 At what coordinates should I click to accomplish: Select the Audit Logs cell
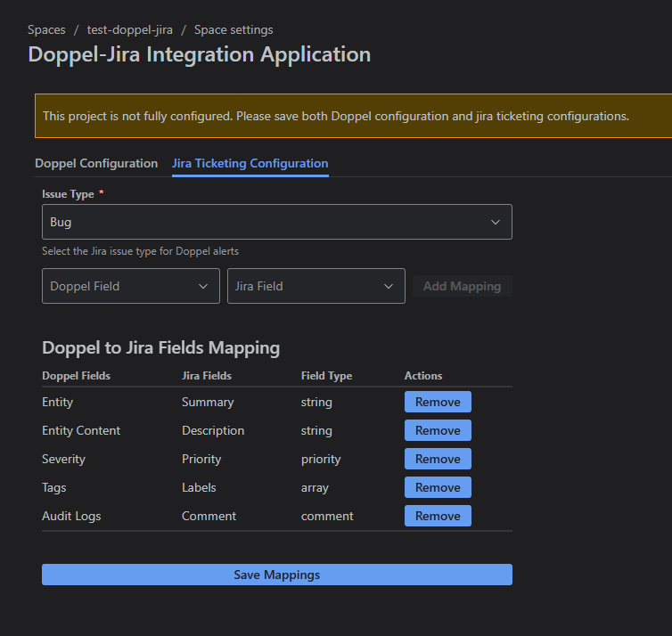[71, 516]
